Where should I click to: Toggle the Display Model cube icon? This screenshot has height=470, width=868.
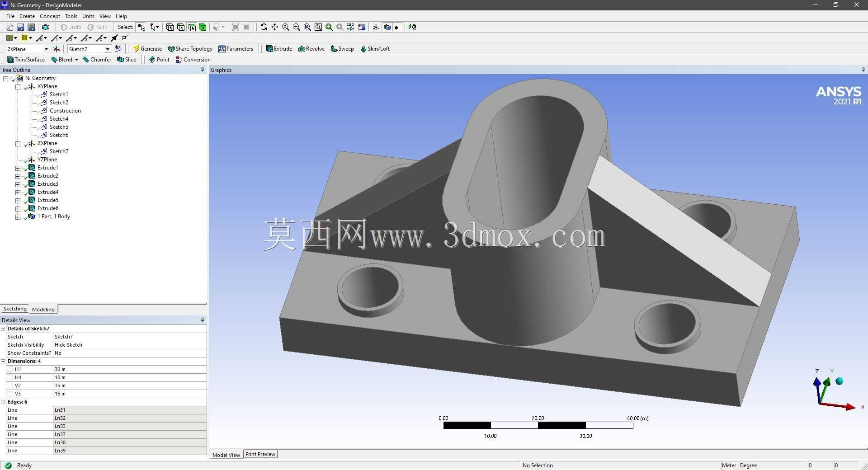point(387,27)
